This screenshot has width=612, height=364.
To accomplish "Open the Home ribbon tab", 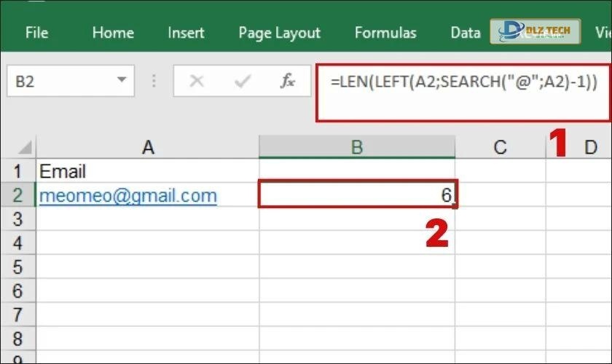I will coord(113,33).
